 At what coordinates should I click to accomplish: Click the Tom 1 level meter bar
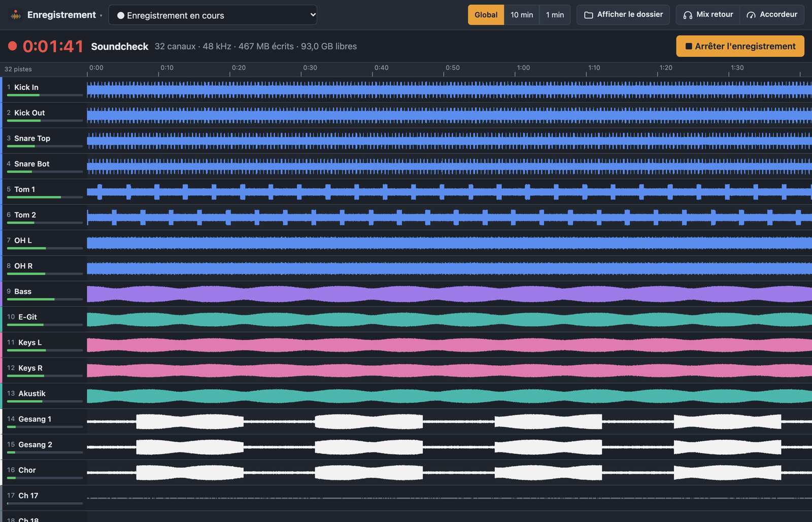click(x=45, y=197)
